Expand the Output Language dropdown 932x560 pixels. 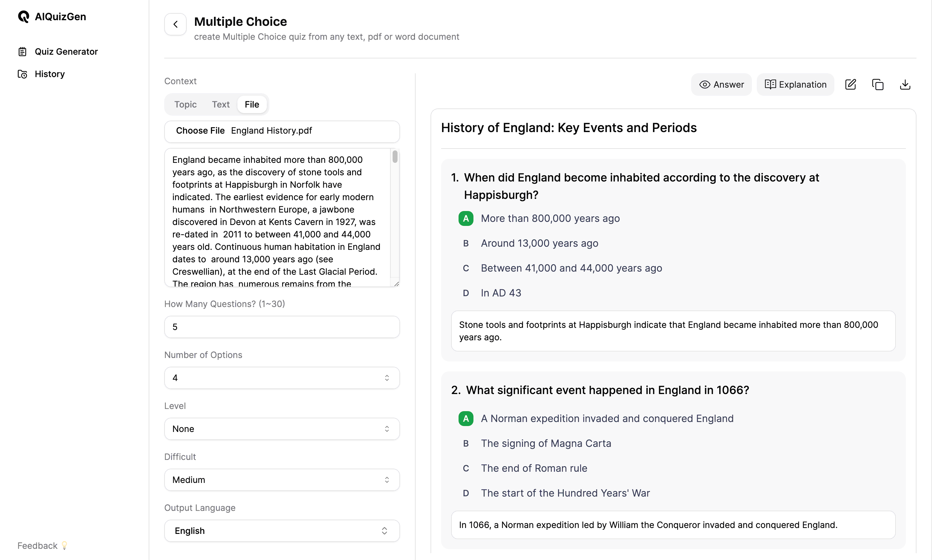click(282, 531)
